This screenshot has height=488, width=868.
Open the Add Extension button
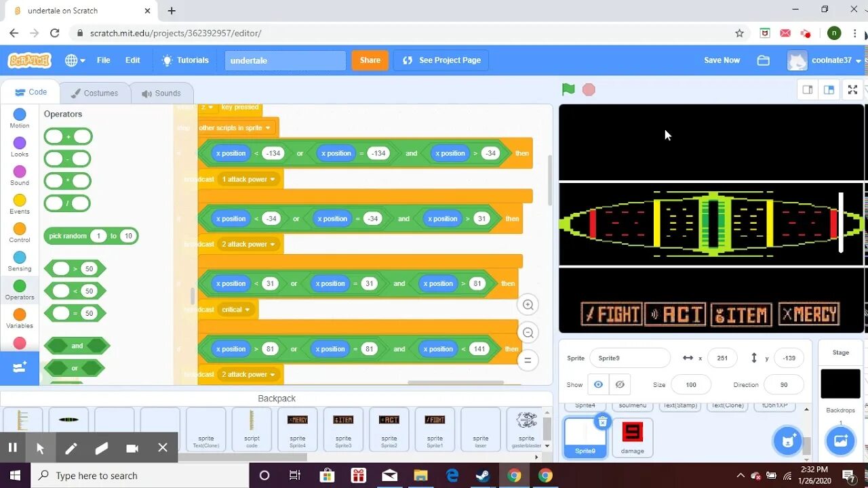click(20, 367)
